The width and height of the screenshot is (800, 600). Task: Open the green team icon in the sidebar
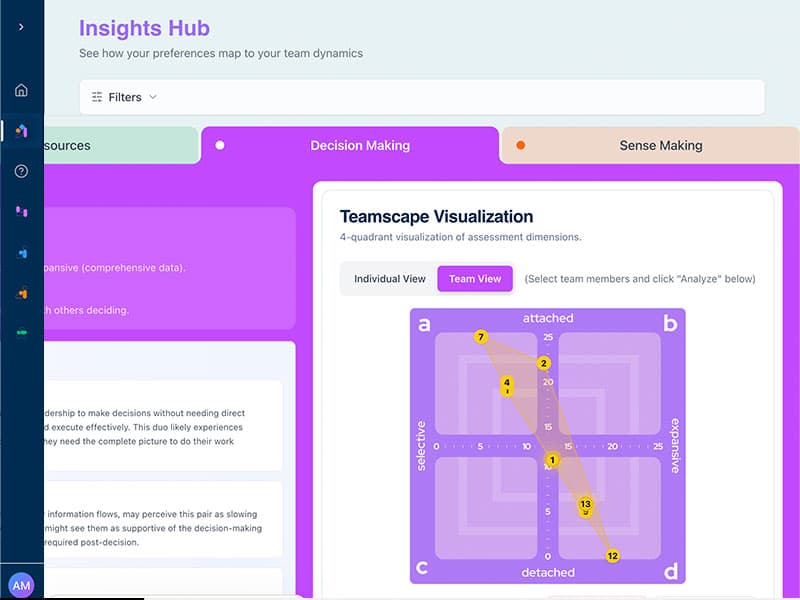[21, 333]
